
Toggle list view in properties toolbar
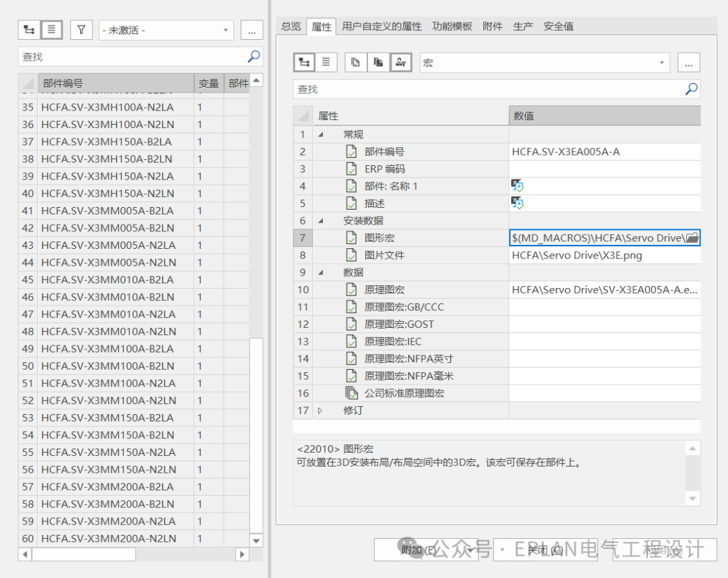pyautogui.click(x=326, y=62)
